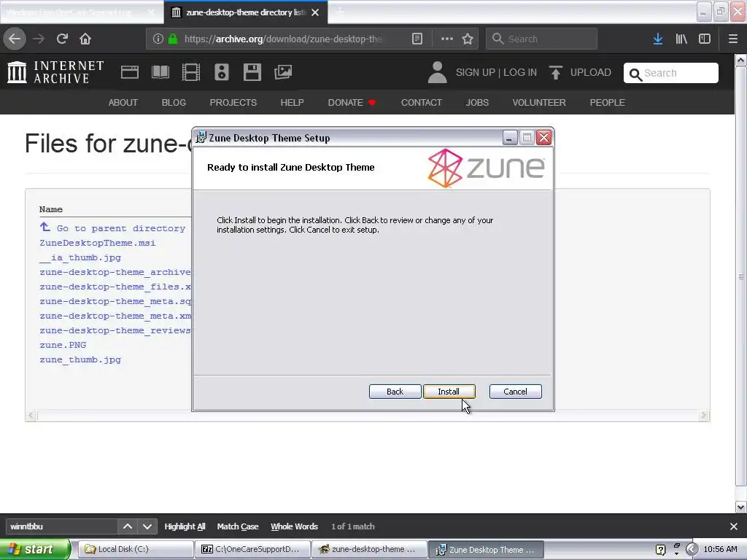This screenshot has width=747, height=560.
Task: Open Internet Archive web icon
Action: click(x=130, y=72)
